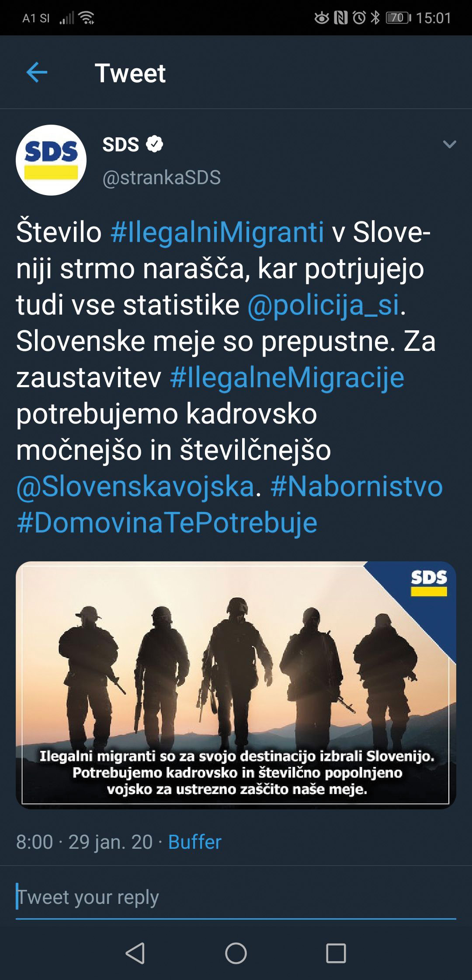Viewport: 472px width, 980px height.
Task: Open the #DomovinaTePotrebuje hashtag
Action: (167, 523)
